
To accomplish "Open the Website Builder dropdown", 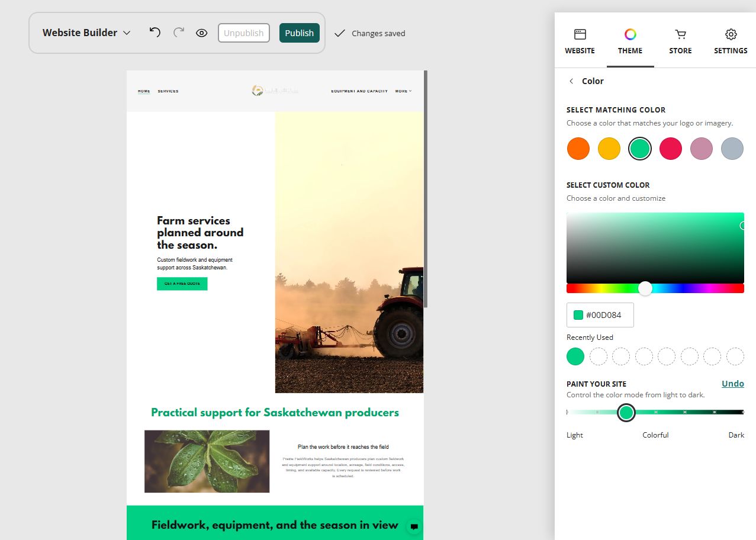I will pyautogui.click(x=86, y=33).
